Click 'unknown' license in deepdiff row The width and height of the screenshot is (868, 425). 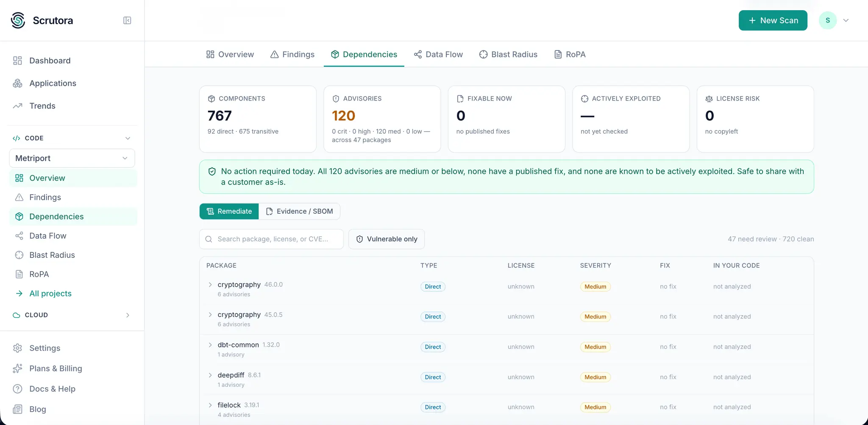tap(521, 377)
